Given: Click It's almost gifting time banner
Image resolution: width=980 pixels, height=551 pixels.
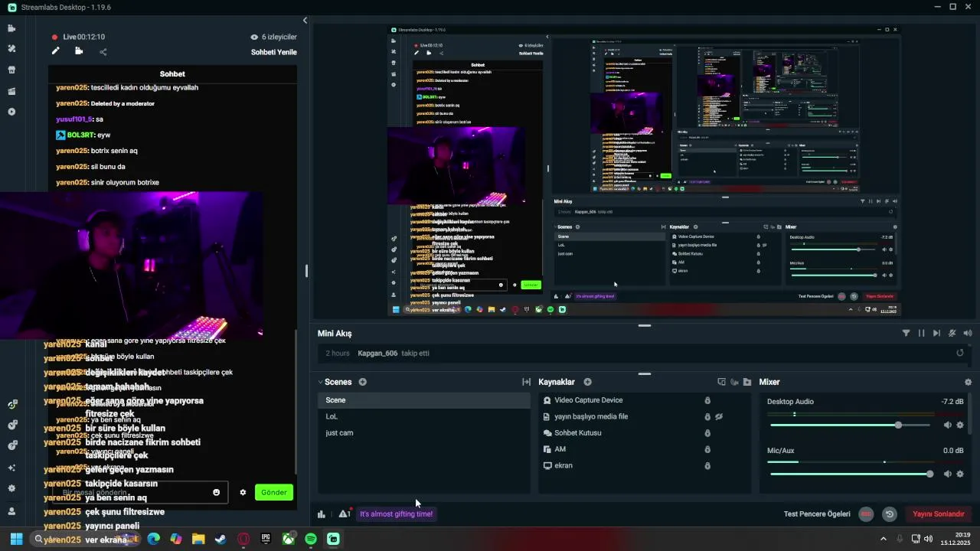Looking at the screenshot, I should click(x=397, y=514).
